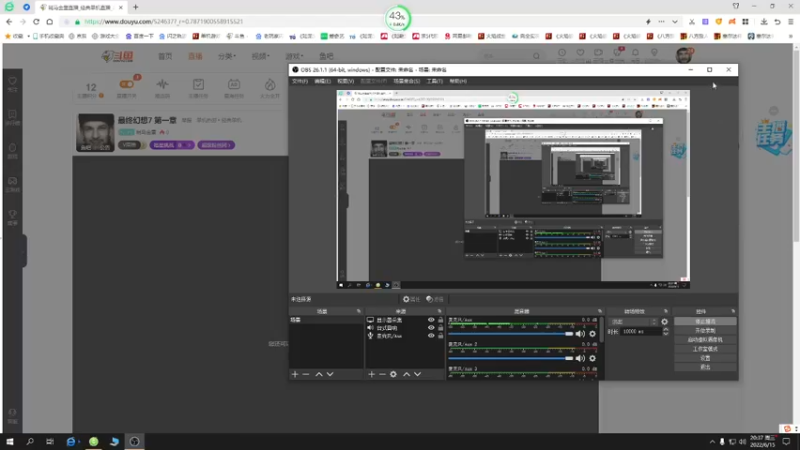Adjust the 麦克风/Aux volume slider
Viewport: 800px width, 450px height.
(511, 334)
